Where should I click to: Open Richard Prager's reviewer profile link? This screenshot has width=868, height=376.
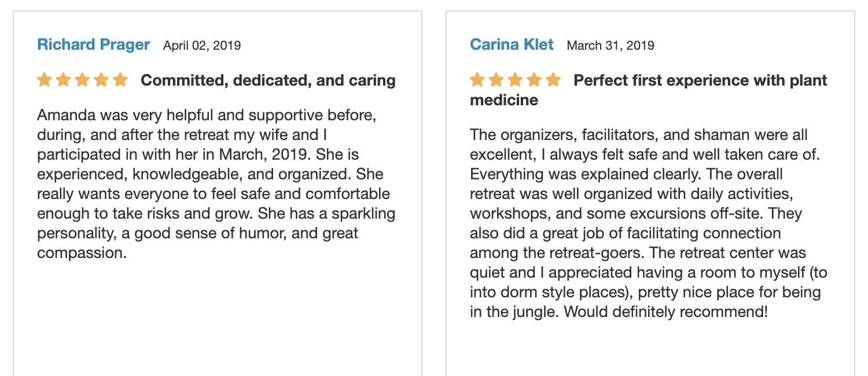coord(93,45)
